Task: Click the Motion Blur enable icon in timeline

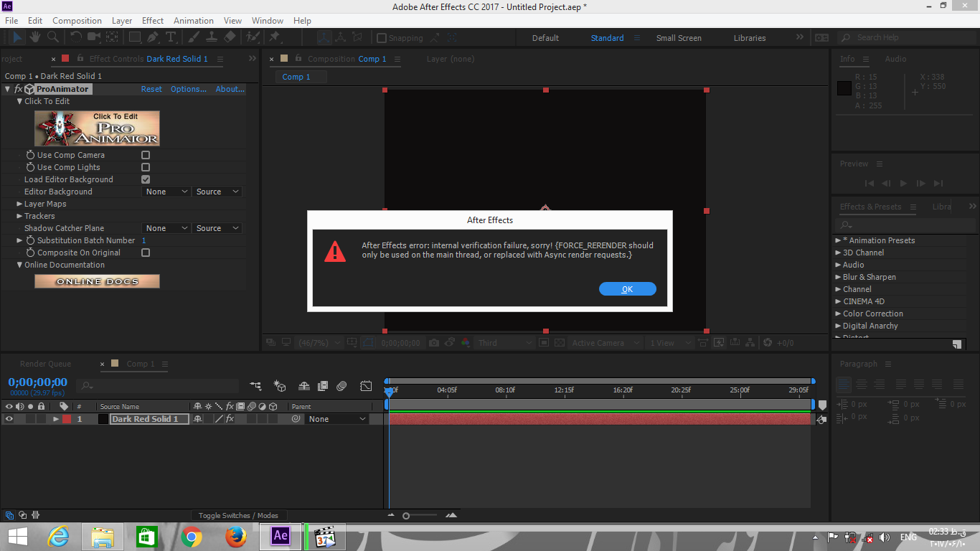Action: (x=341, y=386)
